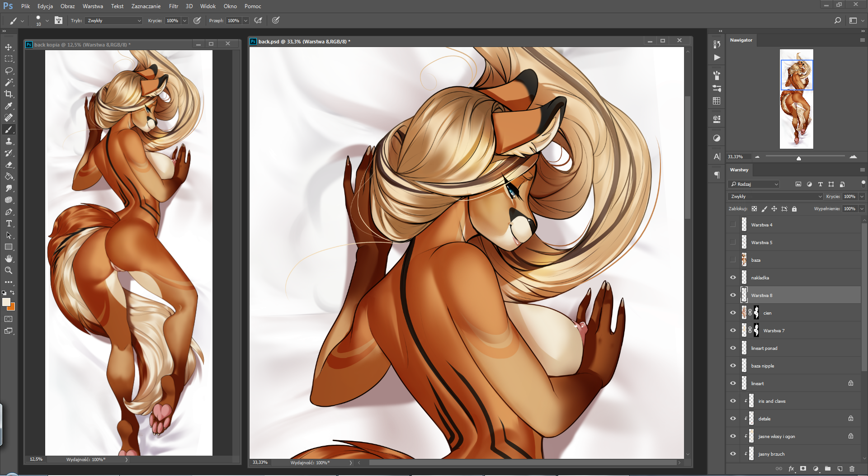Screen dimensions: 868x476
Task: Select the Eraser tool
Action: click(9, 165)
